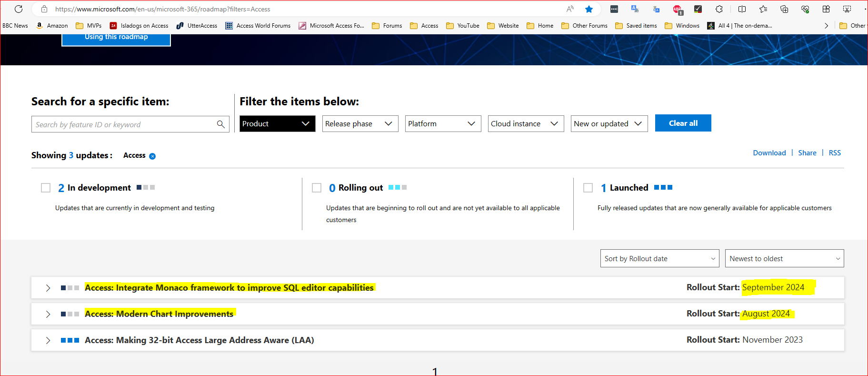This screenshot has height=376, width=868.
Task: Open the BBC News bookmark
Action: point(15,26)
